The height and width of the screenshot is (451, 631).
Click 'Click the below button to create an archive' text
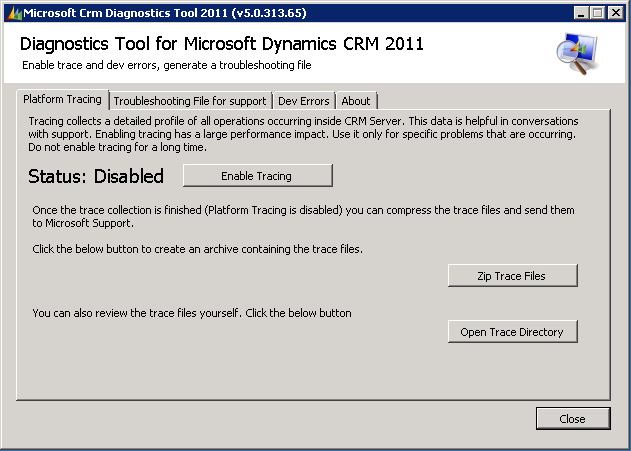coord(197,249)
